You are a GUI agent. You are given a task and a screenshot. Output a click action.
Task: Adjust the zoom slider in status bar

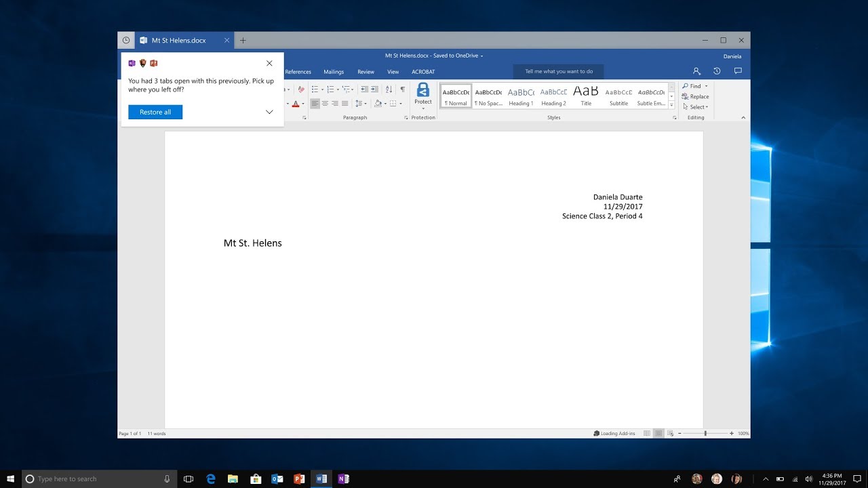705,433
